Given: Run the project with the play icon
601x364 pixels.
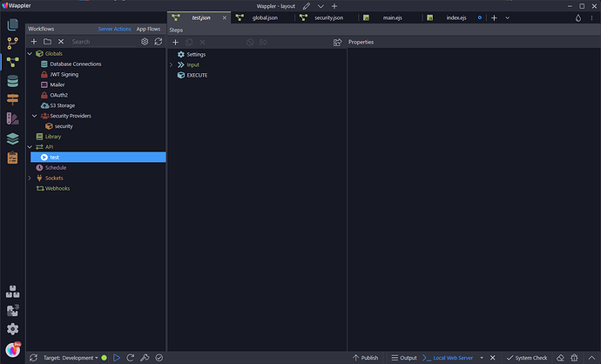Looking at the screenshot, I should pyautogui.click(x=117, y=358).
